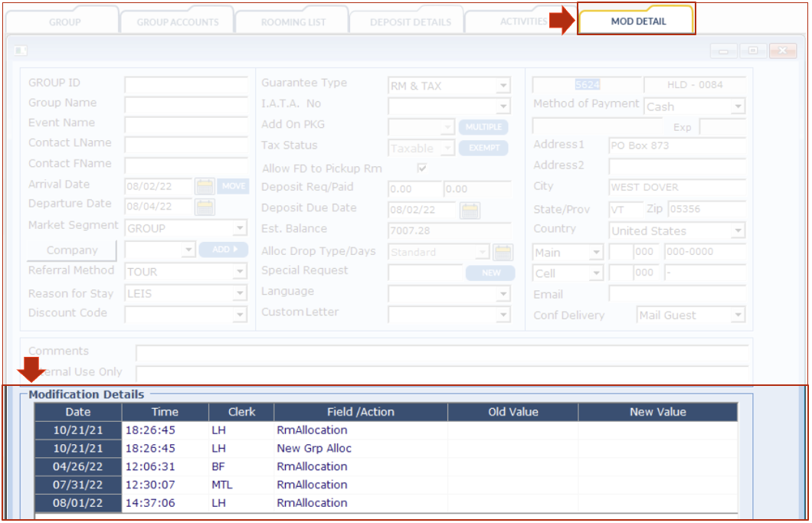The height and width of the screenshot is (523, 812).
Task: Switch to the MOD DETAIL tab
Action: tap(637, 21)
